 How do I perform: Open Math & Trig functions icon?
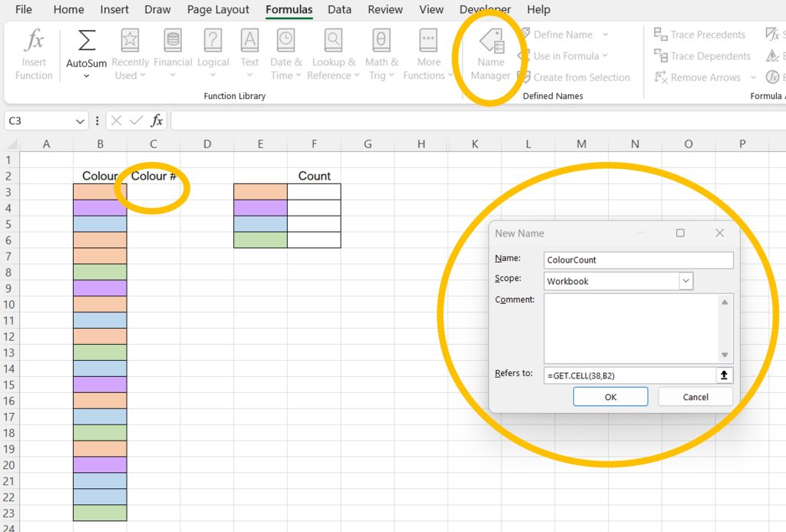coord(381,41)
